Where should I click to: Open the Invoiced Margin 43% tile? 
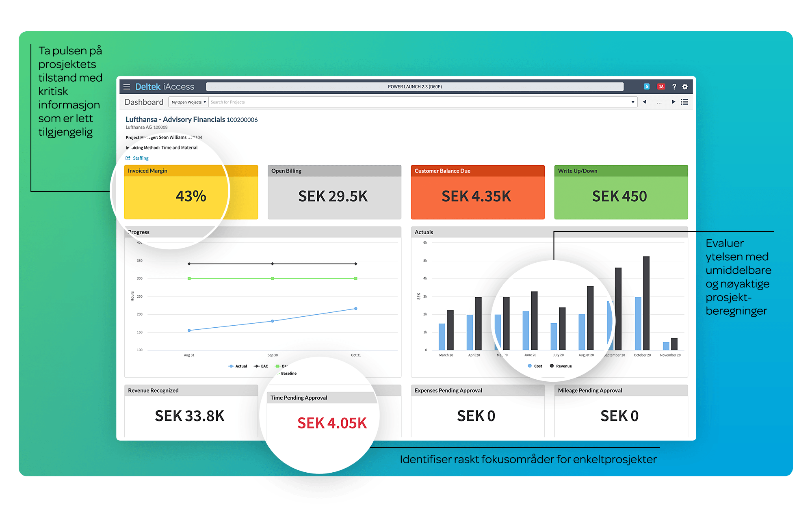191,192
